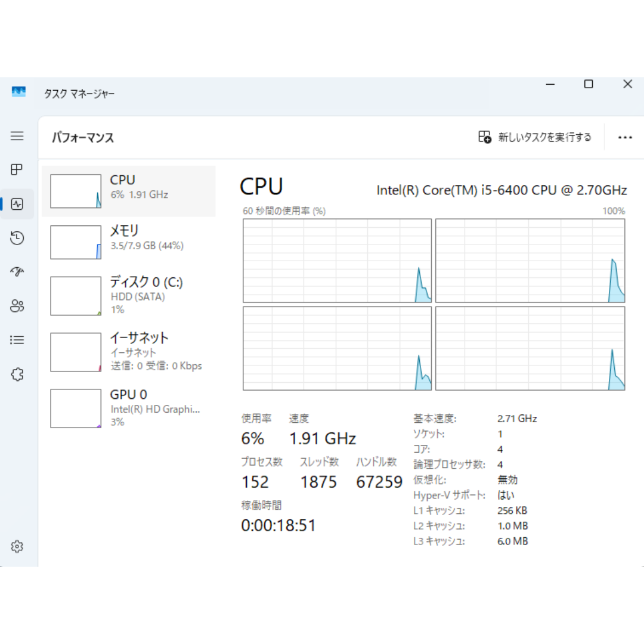The width and height of the screenshot is (644, 644).
Task: Click the パフォーマンス page heading
Action: (83, 137)
